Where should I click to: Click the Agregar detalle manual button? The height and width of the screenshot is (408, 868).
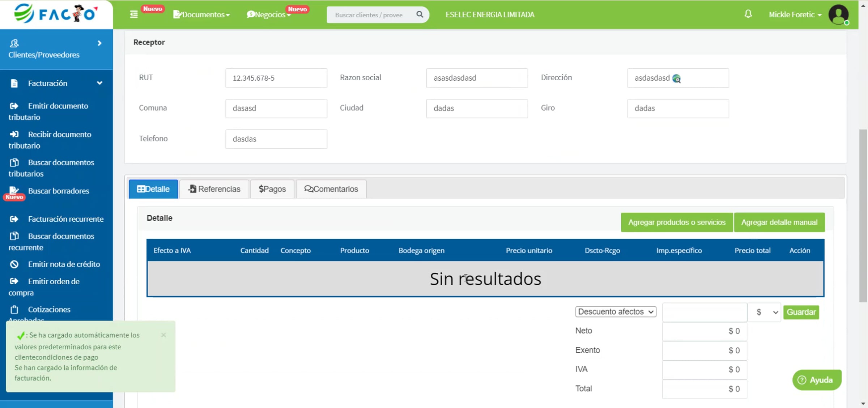tap(779, 222)
